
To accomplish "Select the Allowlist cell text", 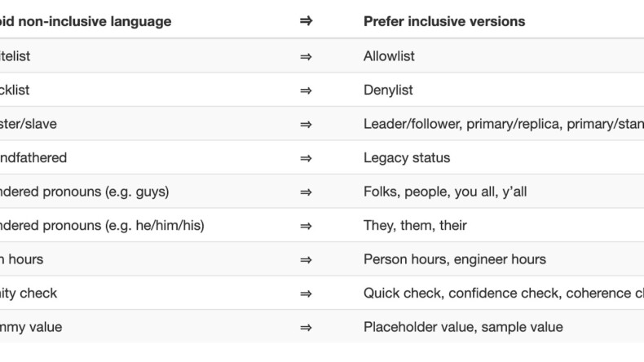I will click(389, 56).
